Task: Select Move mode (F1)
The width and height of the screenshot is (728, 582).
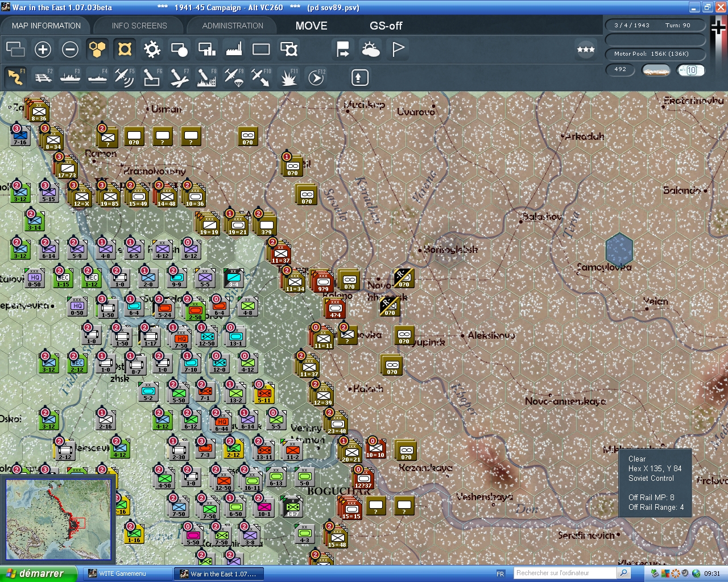Action: coord(15,77)
